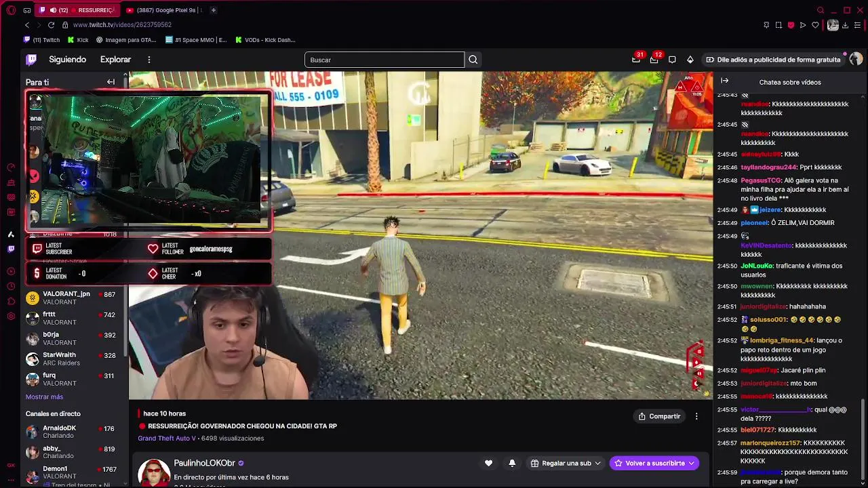
Task: Take a snapshot with the capture icon
Action: point(778,25)
